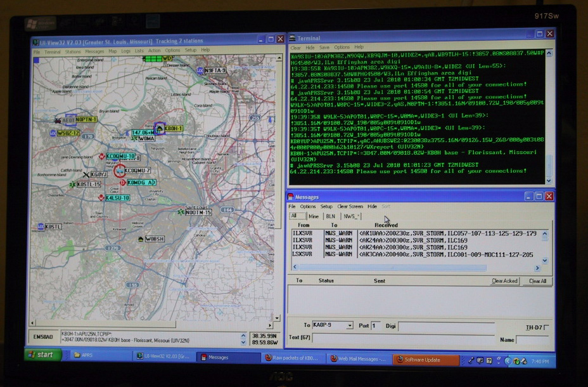Click the KG0YJ crossed antenna icon
Viewport: 588px width, 387px height.
click(86, 174)
